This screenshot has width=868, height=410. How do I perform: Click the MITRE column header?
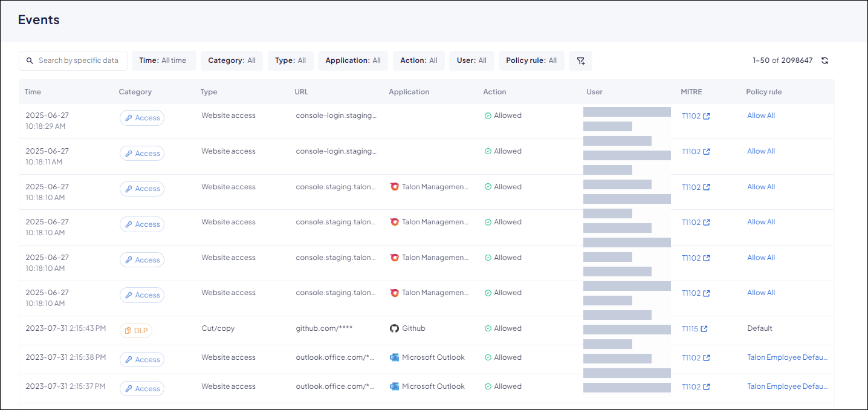691,92
